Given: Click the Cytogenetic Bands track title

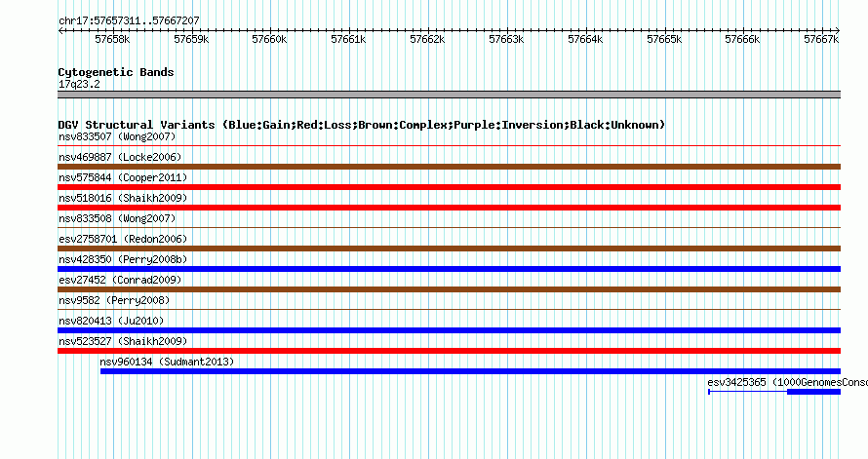Looking at the screenshot, I should 116,72.
